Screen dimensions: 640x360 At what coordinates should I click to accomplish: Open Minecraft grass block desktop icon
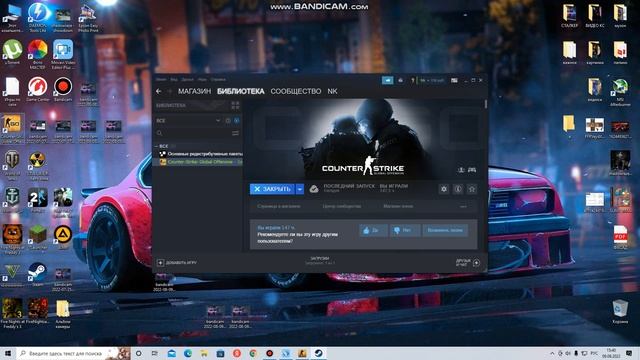pyautogui.click(x=38, y=237)
